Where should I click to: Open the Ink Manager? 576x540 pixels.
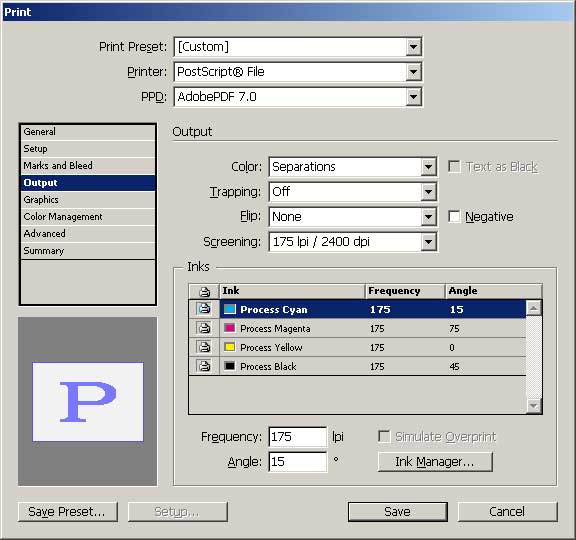point(435,462)
